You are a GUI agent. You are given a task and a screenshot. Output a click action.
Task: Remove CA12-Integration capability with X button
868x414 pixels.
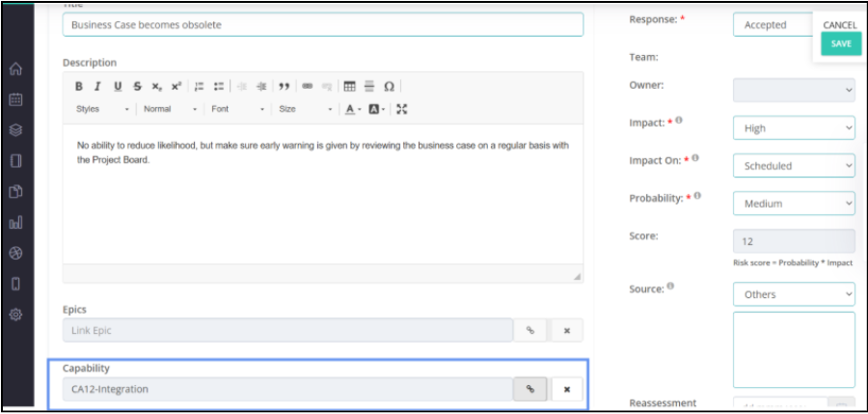567,389
